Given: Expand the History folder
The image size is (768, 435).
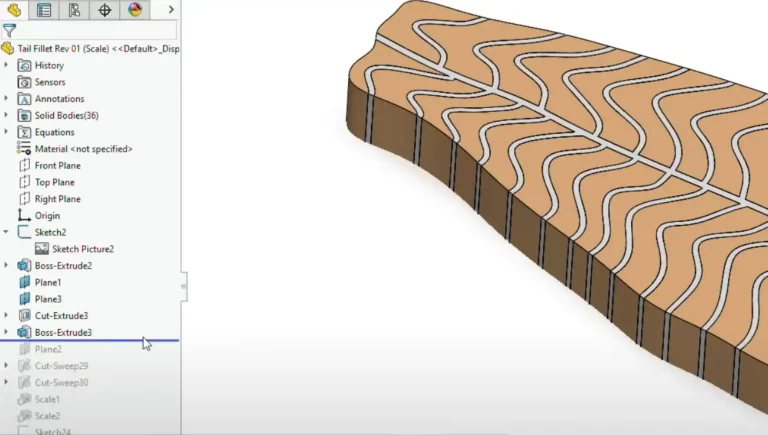Looking at the screenshot, I should point(6,65).
